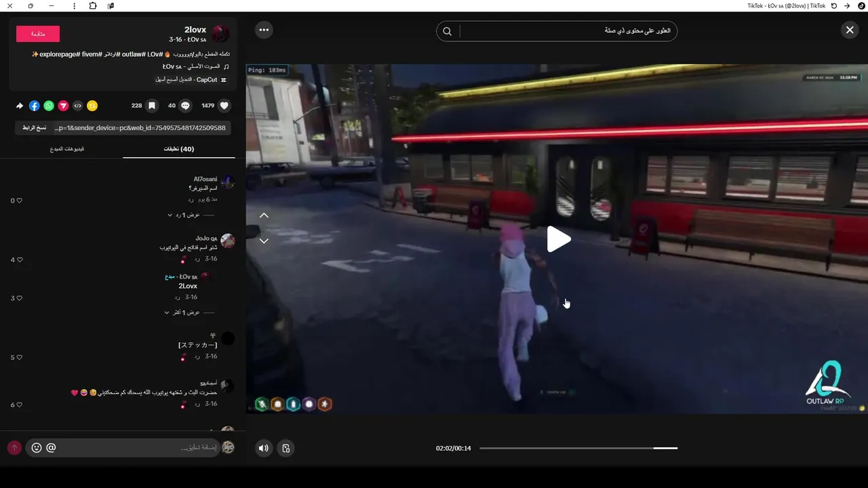Like the comment with 6 likes
Screen dimensions: 868x488
pos(19,405)
